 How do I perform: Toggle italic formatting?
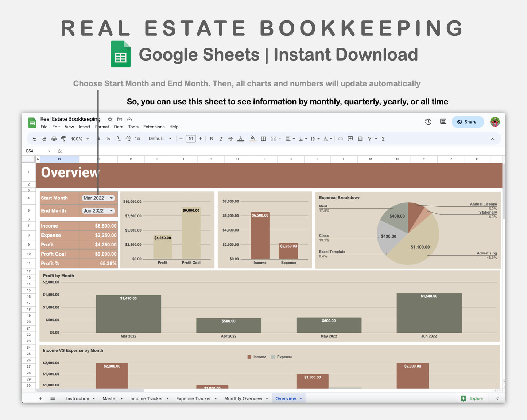(221, 139)
